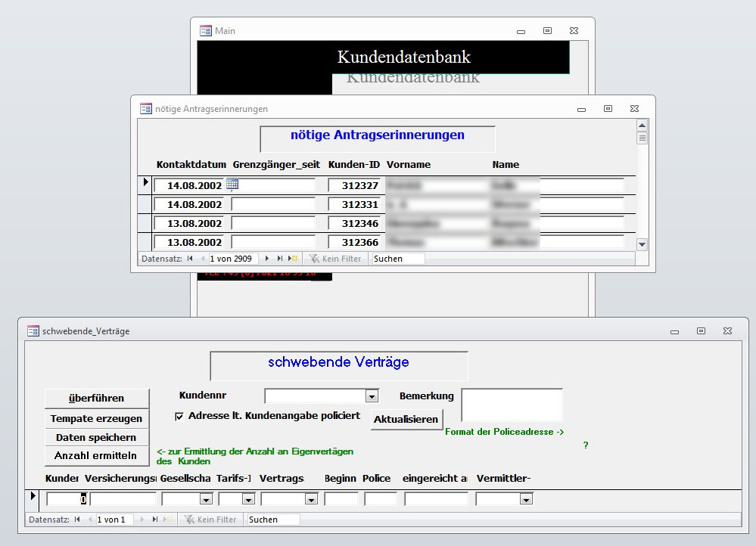The image size is (756, 546).
Task: Jump to first record in Antragserinnerungen
Action: (x=190, y=259)
